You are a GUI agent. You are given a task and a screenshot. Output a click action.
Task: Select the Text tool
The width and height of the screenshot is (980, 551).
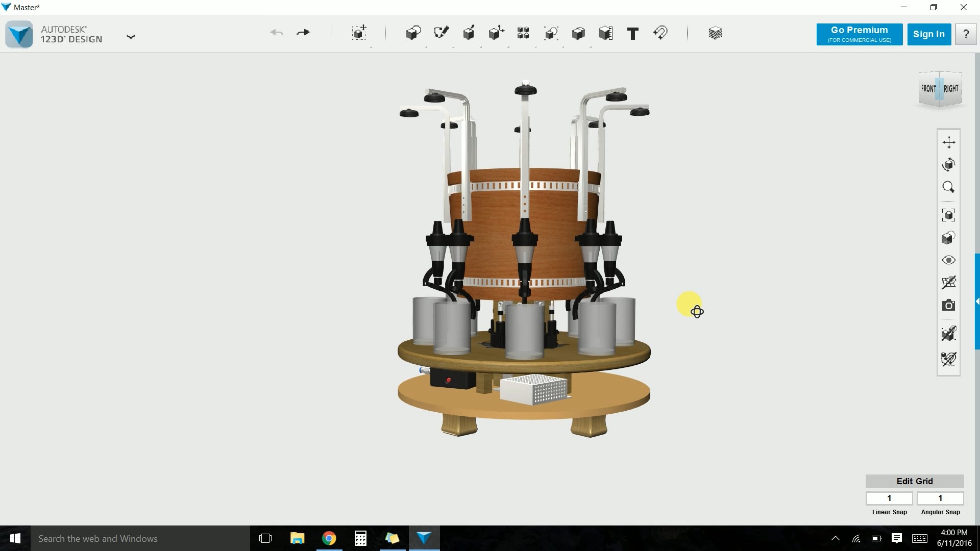[633, 34]
